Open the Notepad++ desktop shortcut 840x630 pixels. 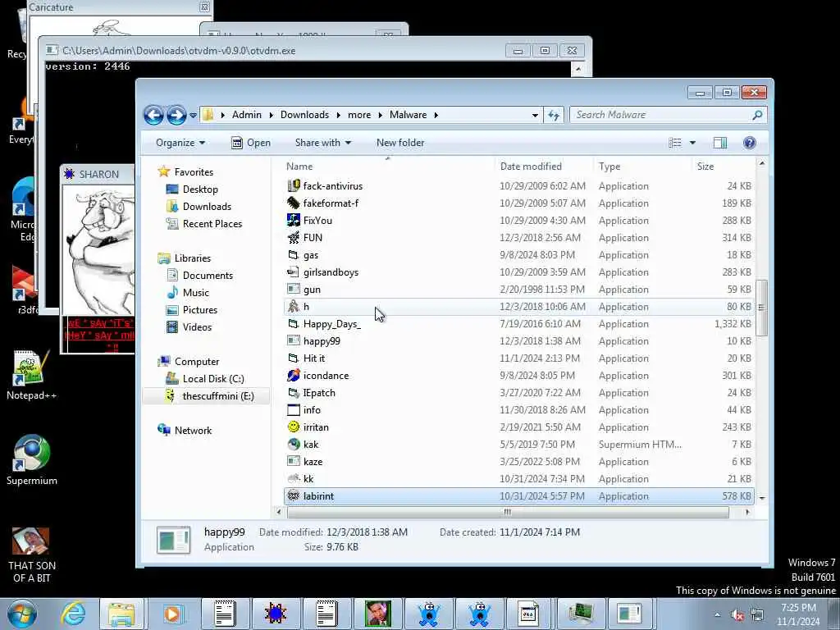[x=32, y=375]
